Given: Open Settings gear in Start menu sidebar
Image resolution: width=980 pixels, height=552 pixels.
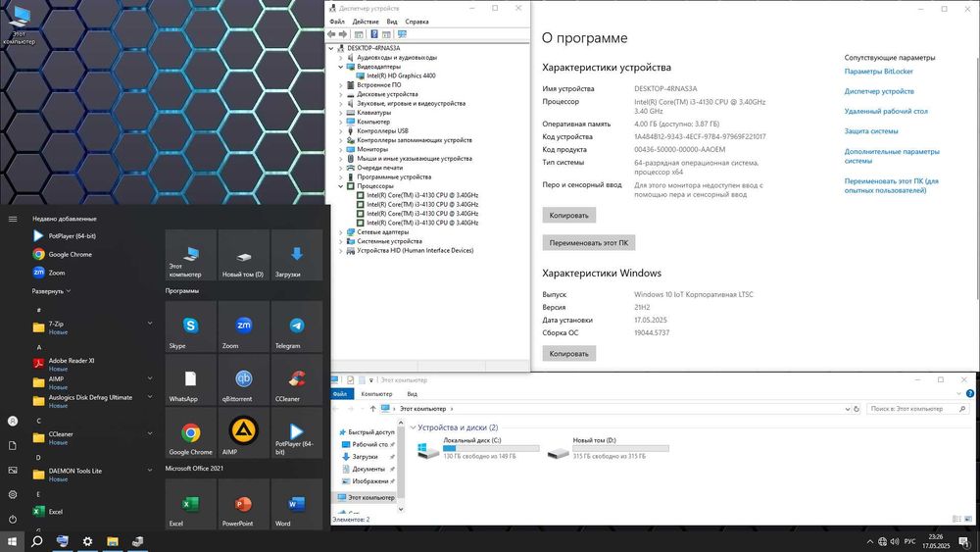Looking at the screenshot, I should pyautogui.click(x=13, y=494).
